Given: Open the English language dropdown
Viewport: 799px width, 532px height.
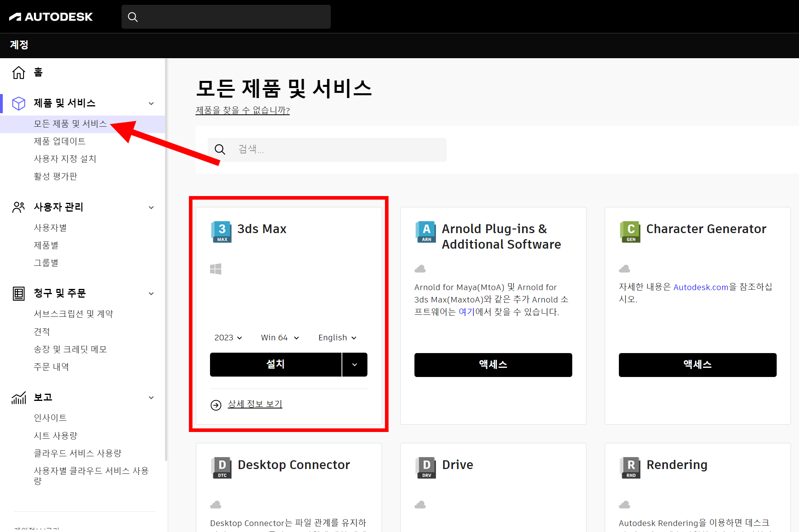Looking at the screenshot, I should point(337,338).
